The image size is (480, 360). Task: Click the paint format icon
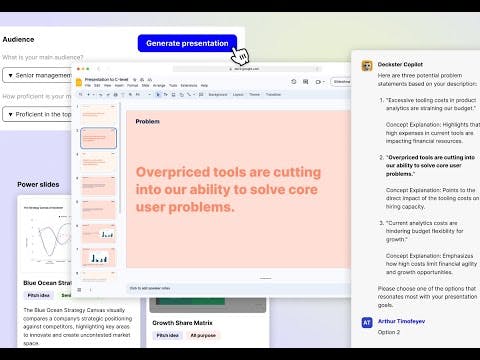[123, 95]
